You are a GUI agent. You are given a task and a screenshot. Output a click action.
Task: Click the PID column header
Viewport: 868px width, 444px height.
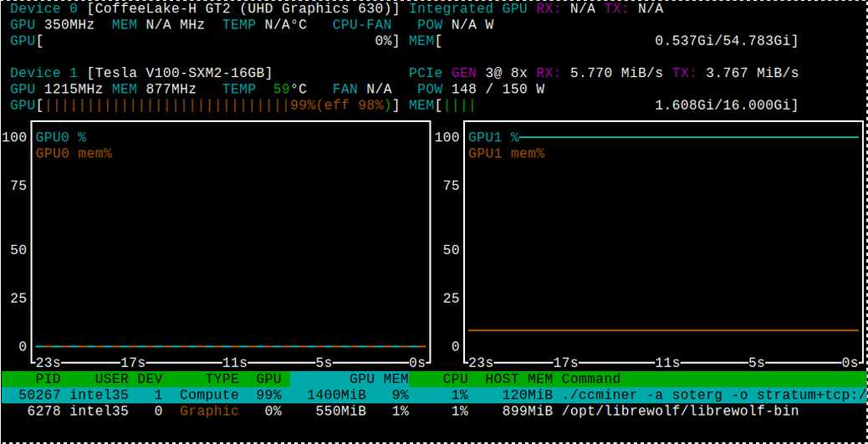click(48, 380)
